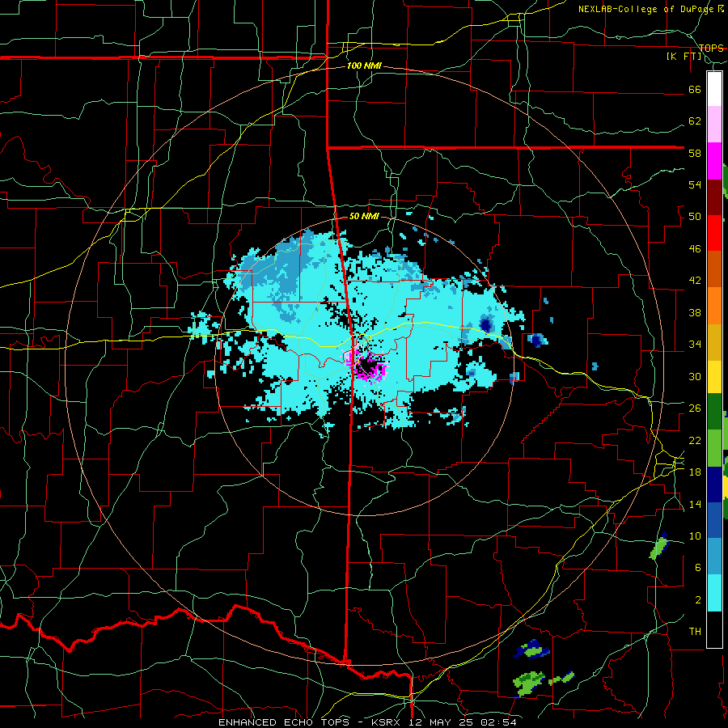728x728 pixels.
Task: Click the 26 value on the scale
Action: (695, 408)
